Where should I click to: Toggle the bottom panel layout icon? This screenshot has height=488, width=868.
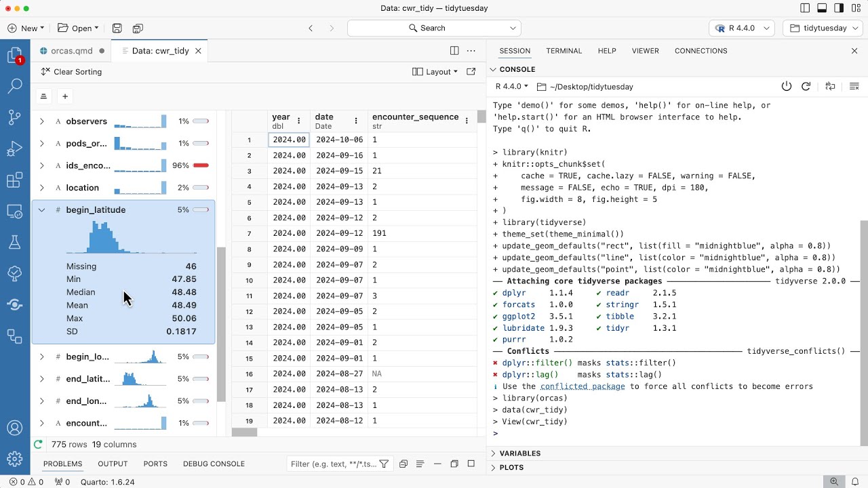click(822, 8)
